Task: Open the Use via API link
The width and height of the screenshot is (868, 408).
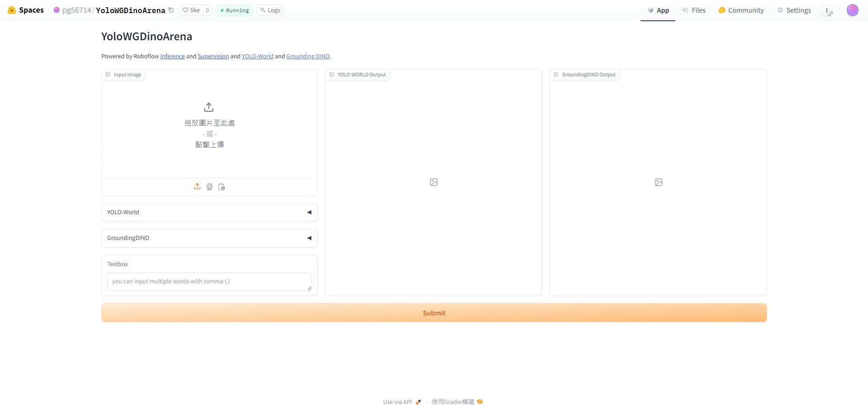Action: coord(402,402)
